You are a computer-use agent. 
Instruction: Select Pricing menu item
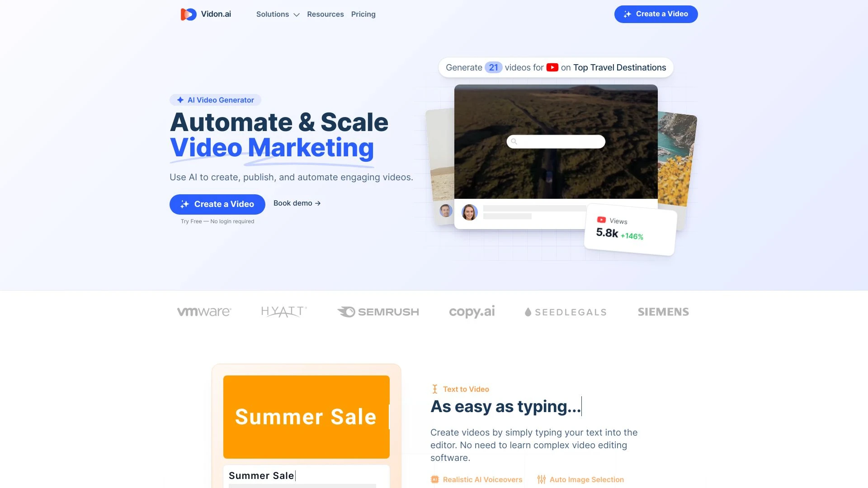point(363,14)
